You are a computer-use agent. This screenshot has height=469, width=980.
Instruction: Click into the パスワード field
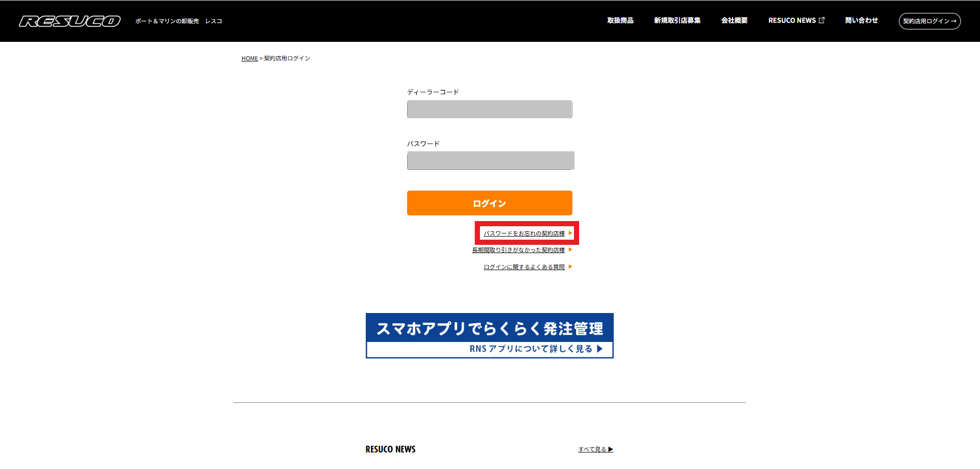click(x=490, y=161)
